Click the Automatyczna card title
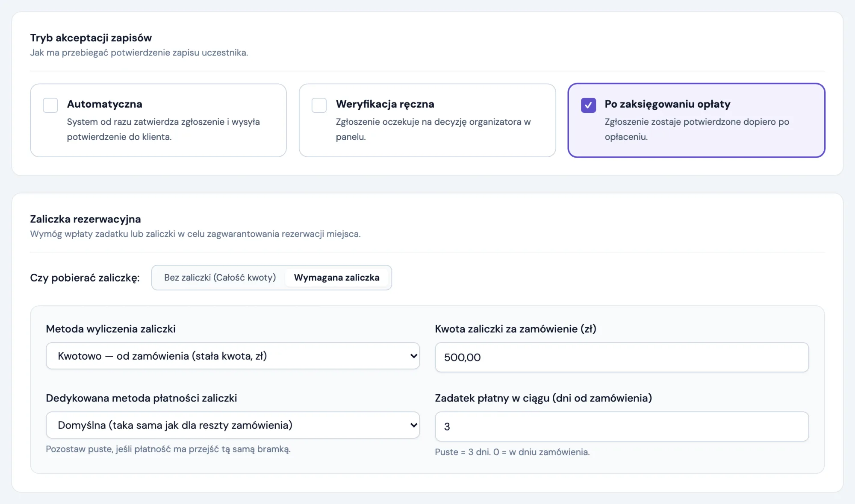Screen dimensions: 855x504 [x=105, y=104]
